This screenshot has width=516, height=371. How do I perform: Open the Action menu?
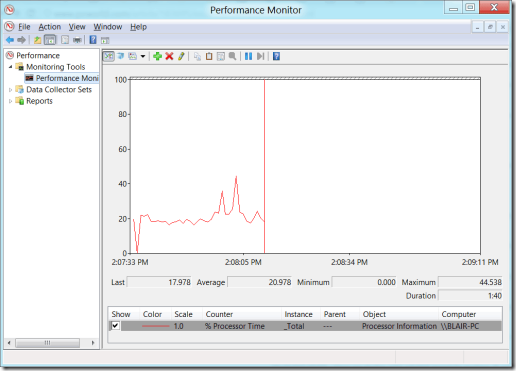pos(50,27)
